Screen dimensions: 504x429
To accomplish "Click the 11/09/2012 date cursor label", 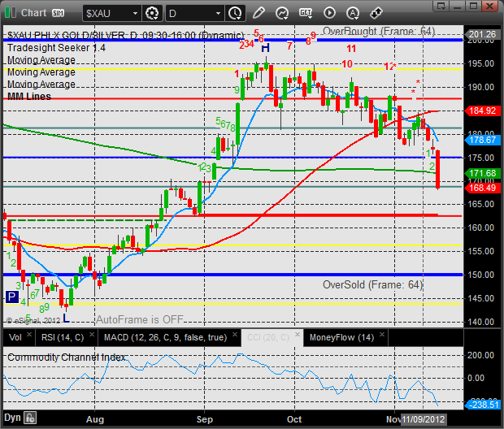I will click(x=424, y=419).
